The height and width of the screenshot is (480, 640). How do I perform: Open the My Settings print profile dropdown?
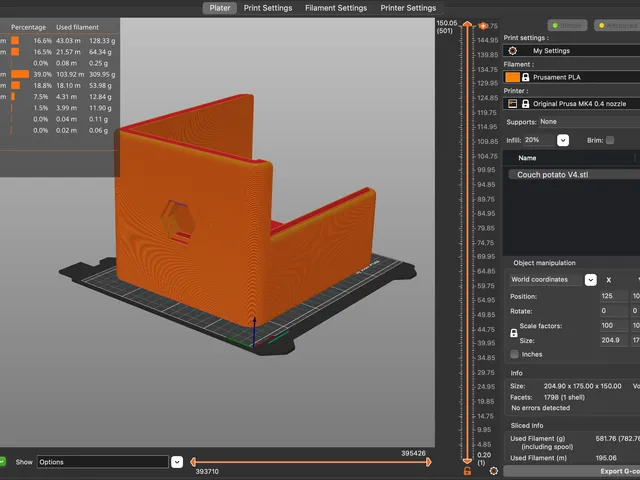pyautogui.click(x=571, y=51)
